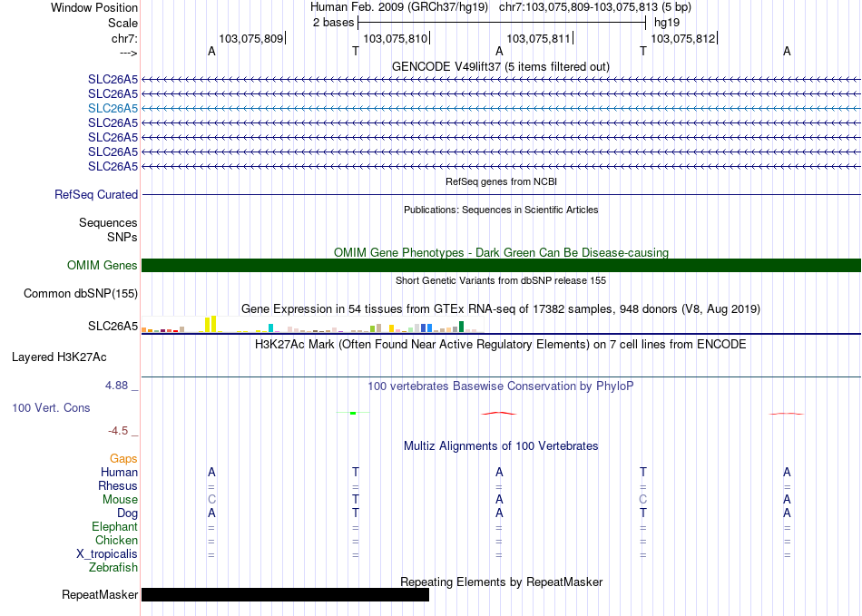Open the GENCODE V49lift37 track title

501,66
